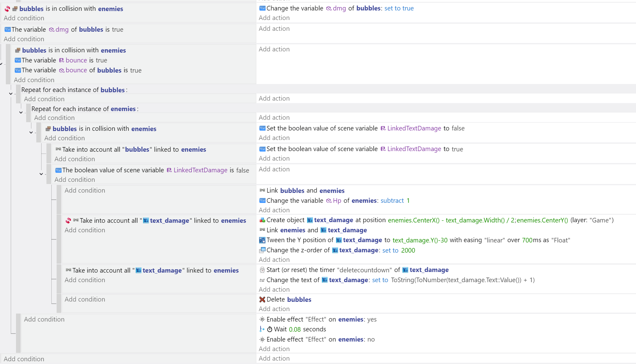Click the deletecountdown timer action icon
This screenshot has height=364, width=636.
coord(262,270)
